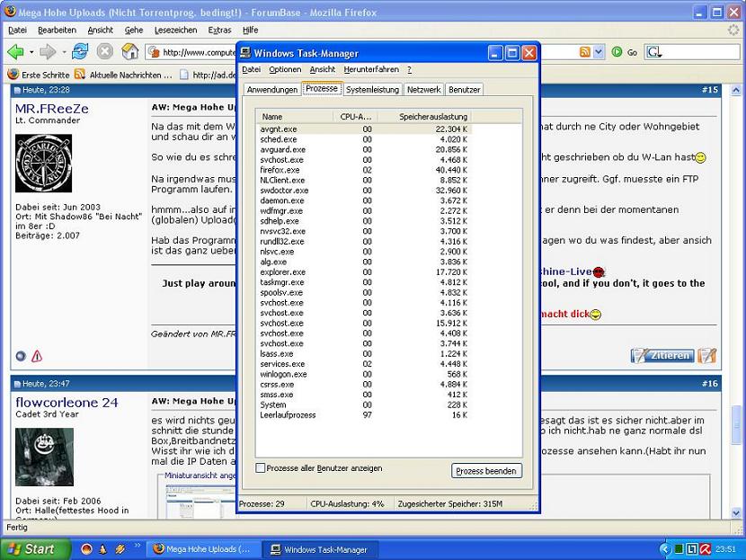
Task: Select explorer.exe process row
Action: [x=364, y=272]
